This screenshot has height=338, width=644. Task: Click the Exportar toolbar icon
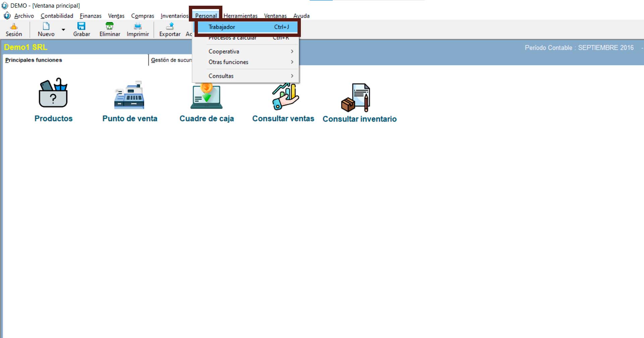point(170,27)
